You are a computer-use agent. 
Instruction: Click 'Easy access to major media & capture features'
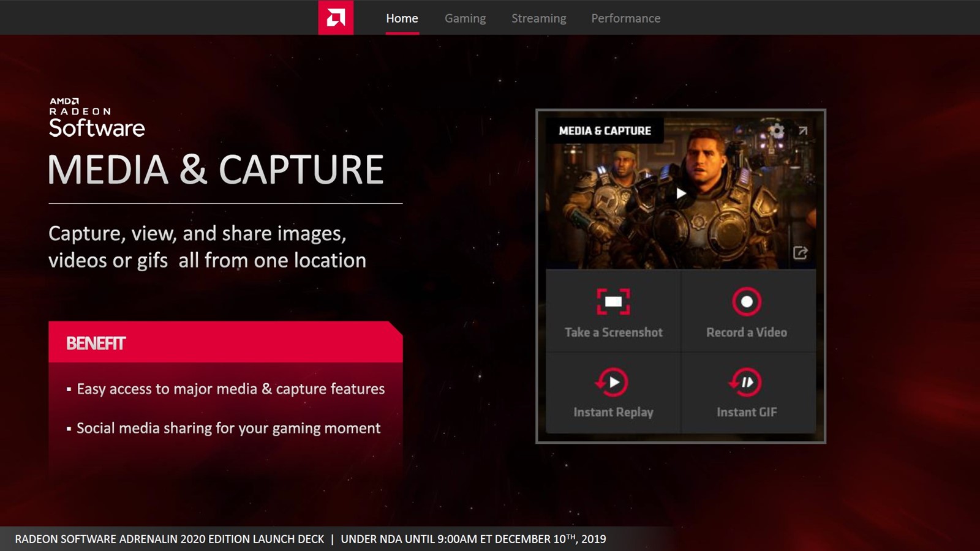tap(230, 389)
